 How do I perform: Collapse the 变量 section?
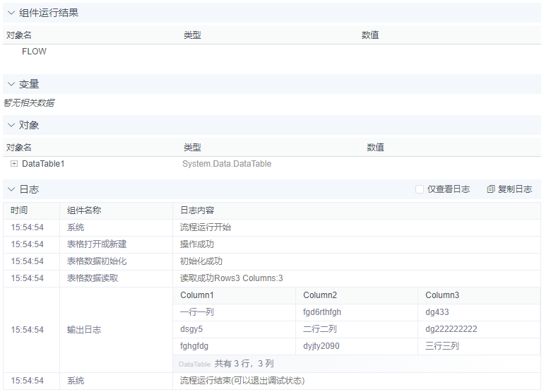pyautogui.click(x=11, y=84)
